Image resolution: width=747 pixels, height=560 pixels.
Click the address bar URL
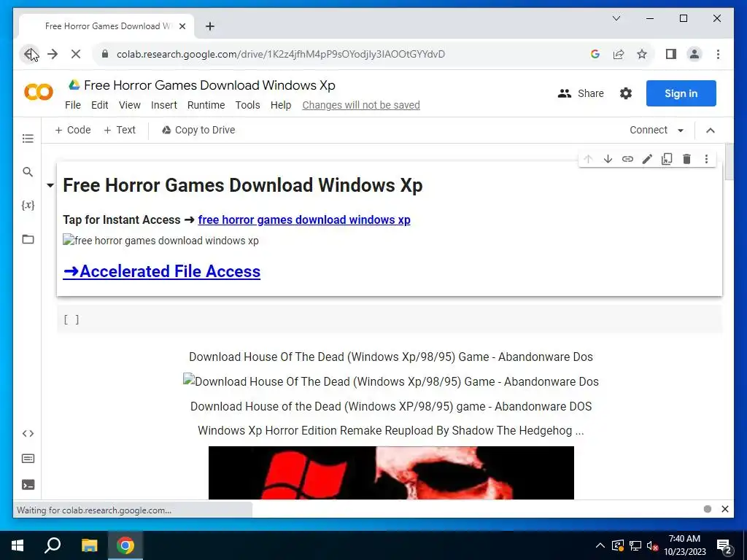pyautogui.click(x=281, y=54)
